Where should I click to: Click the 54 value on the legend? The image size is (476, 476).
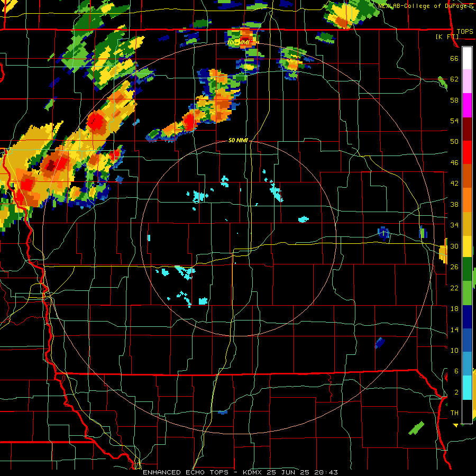click(454, 121)
